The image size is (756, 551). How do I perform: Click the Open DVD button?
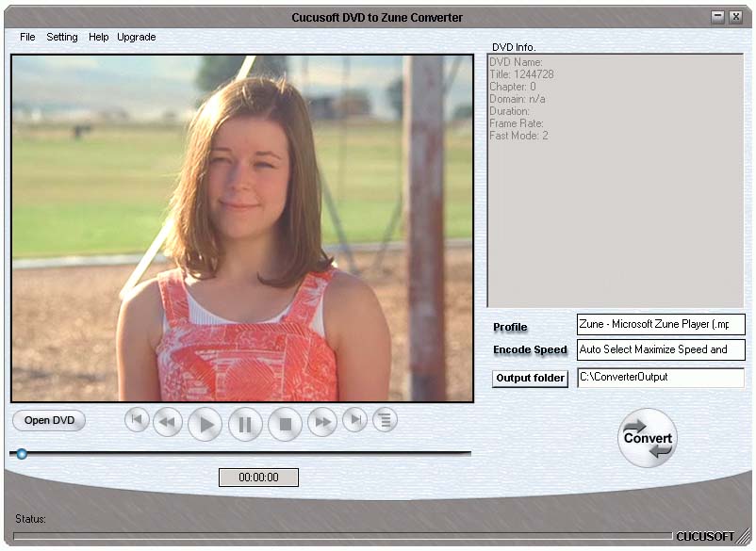[49, 420]
